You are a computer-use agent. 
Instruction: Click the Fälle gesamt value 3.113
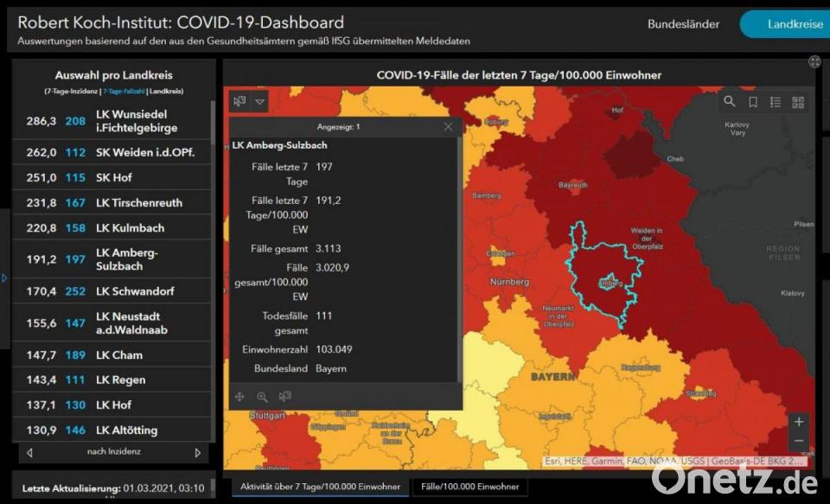click(329, 248)
